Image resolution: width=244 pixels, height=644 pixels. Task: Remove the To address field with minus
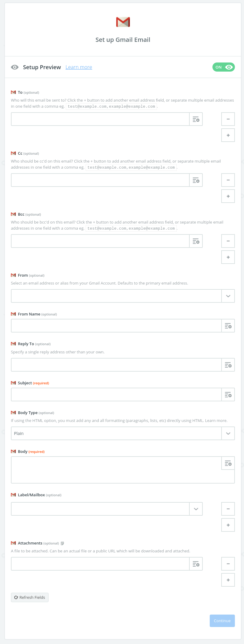pos(228,119)
